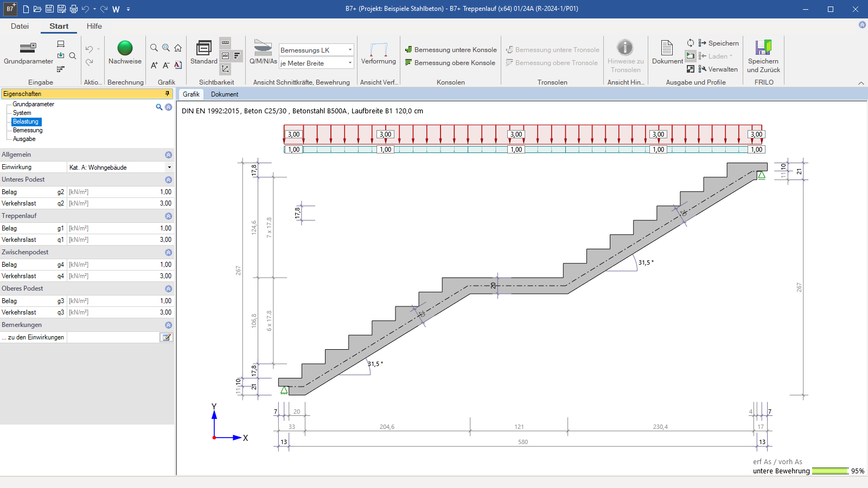Toggle the text label (abl) visibility icon
This screenshot has width=868, height=488.
pos(225,56)
